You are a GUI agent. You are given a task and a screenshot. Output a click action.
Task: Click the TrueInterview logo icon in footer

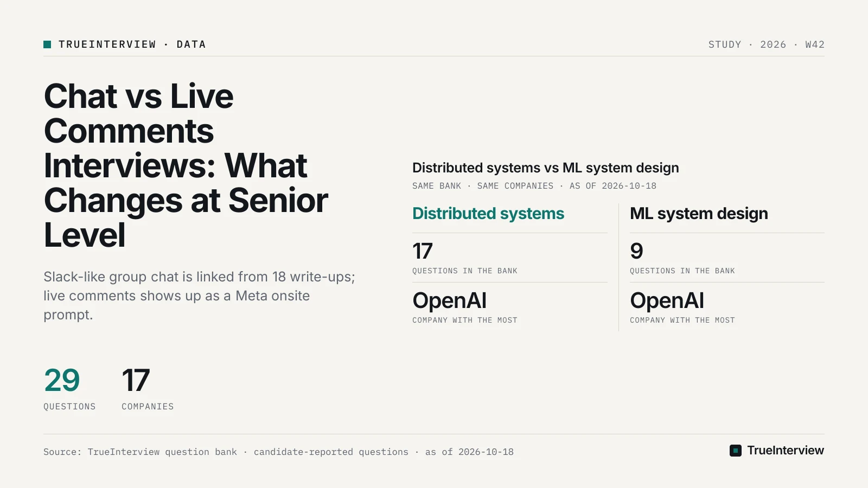[x=736, y=451]
